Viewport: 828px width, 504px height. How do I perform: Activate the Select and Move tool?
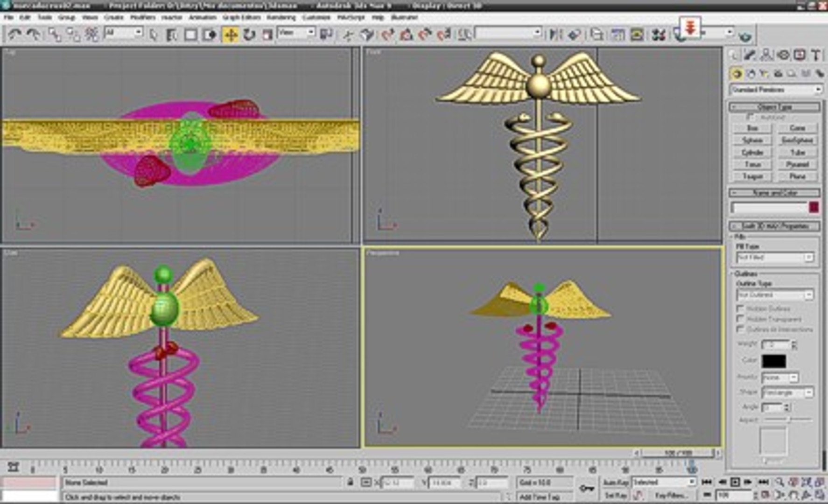coord(231,35)
